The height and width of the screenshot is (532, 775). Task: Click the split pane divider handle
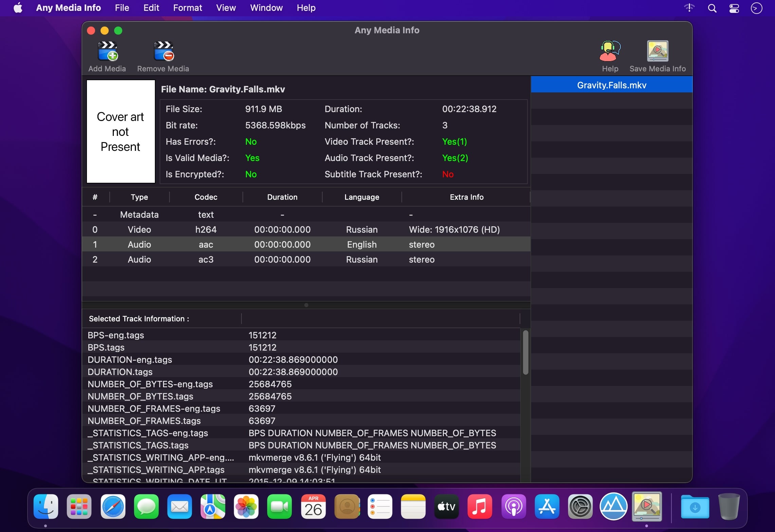pos(306,305)
